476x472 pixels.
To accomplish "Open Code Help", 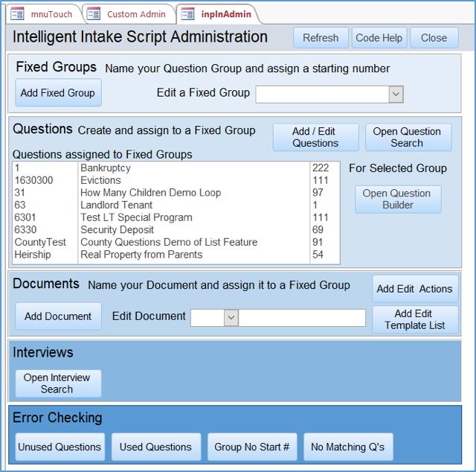I will pyautogui.click(x=379, y=38).
